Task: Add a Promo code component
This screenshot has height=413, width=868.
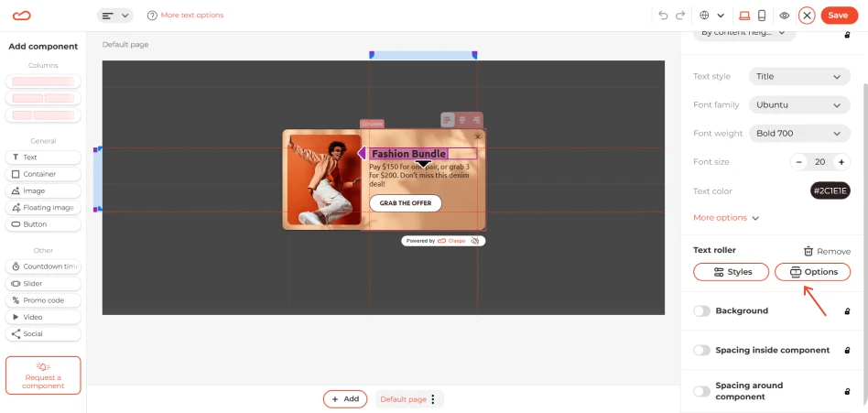Action: click(43, 300)
